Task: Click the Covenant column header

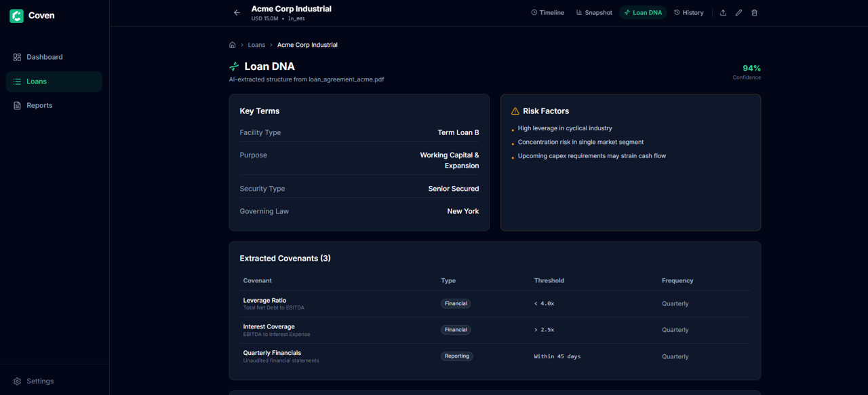Action: click(258, 280)
